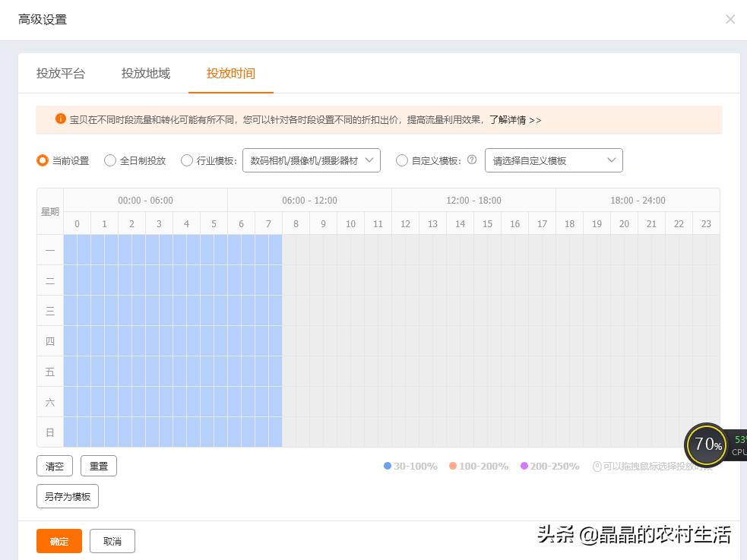Enable 全日制投放 mode

(x=110, y=160)
